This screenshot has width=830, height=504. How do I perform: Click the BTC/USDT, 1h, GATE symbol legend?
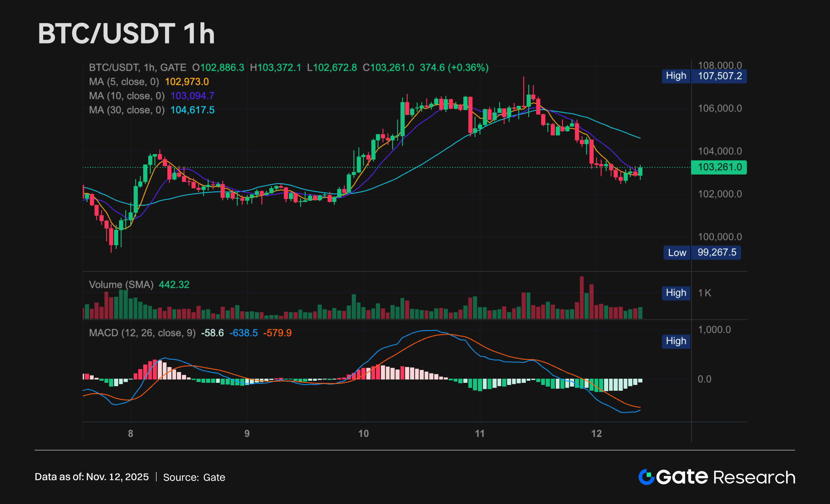point(138,68)
